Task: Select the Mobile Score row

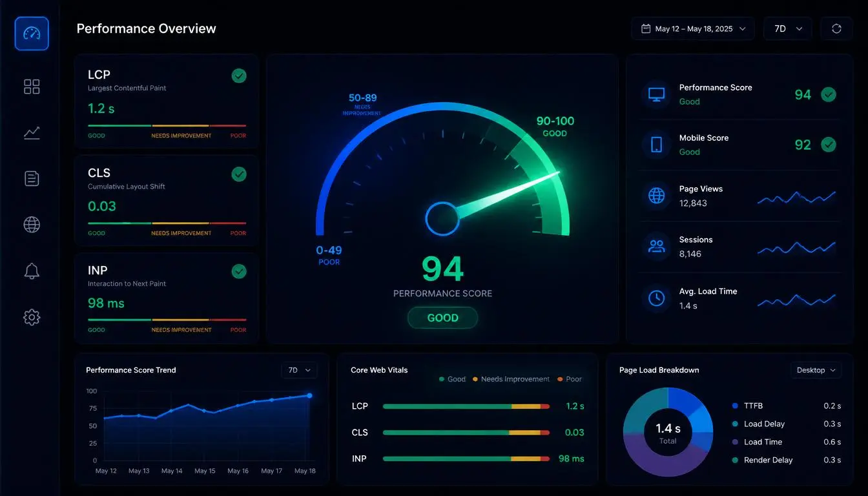Action: [739, 145]
